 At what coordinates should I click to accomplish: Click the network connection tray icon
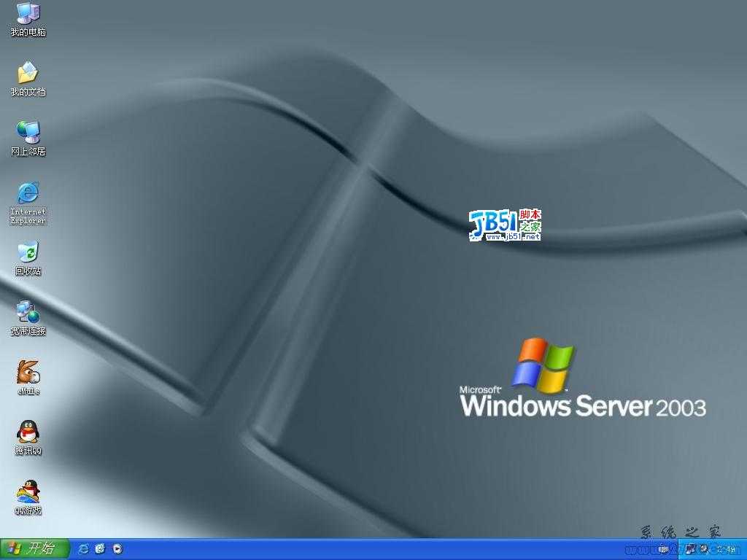click(692, 550)
